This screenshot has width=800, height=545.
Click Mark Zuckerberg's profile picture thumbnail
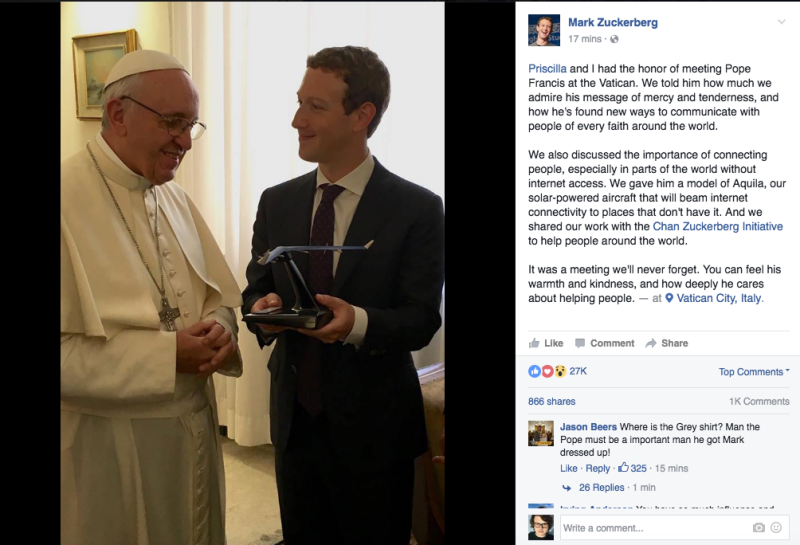click(544, 30)
